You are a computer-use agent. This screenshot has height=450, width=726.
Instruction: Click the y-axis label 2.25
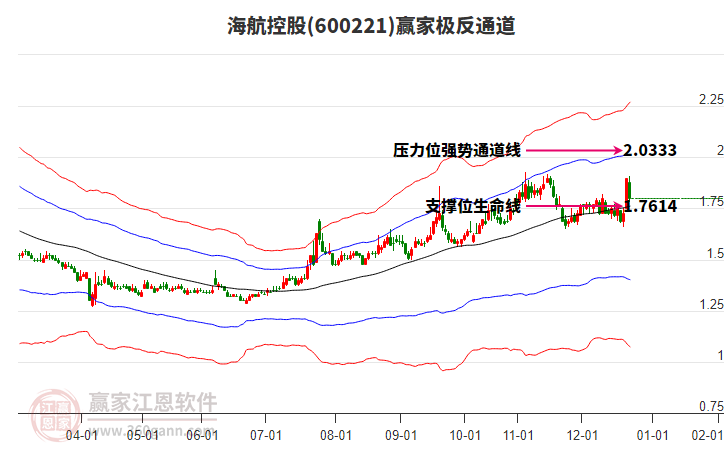[x=711, y=100]
